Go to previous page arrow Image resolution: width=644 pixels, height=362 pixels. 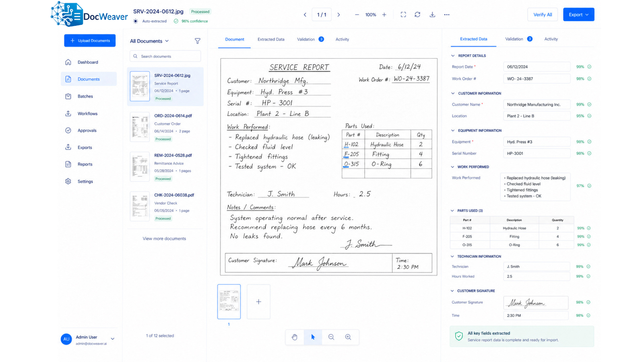pos(305,15)
